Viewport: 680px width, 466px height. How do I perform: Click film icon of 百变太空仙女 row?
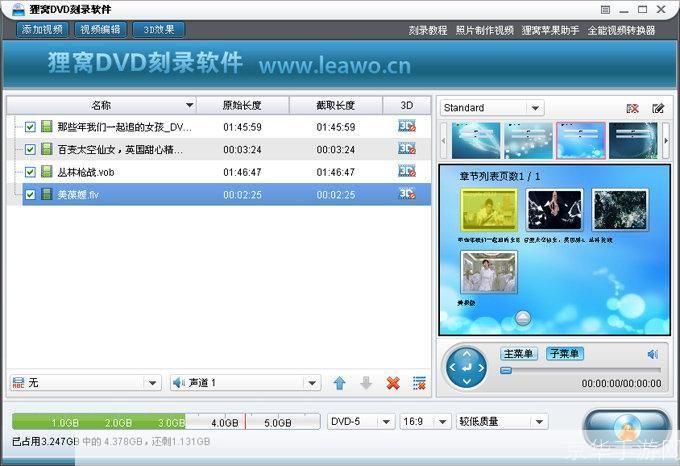pos(46,149)
